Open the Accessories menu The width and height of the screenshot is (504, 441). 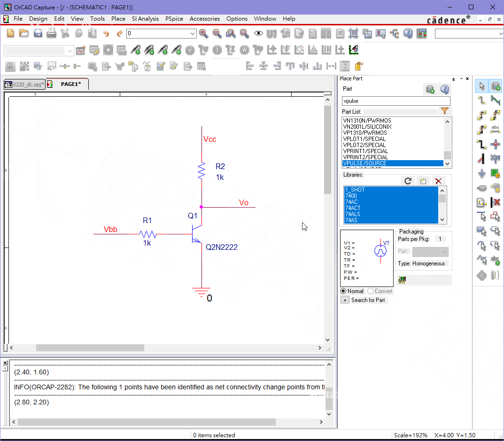pyautogui.click(x=204, y=19)
